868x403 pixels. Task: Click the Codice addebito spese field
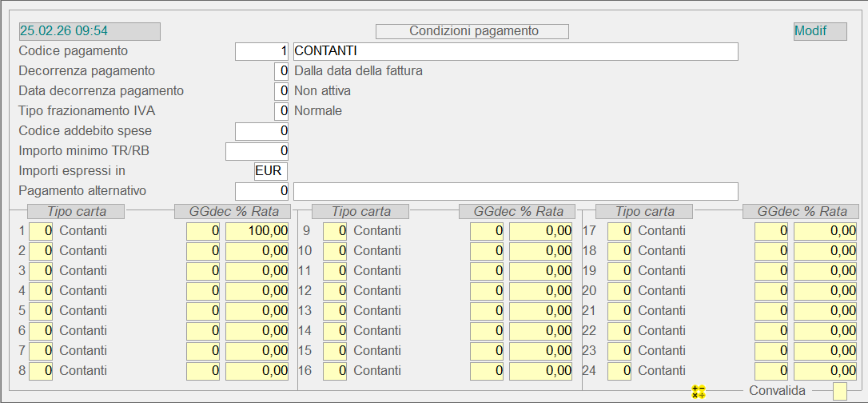pos(261,131)
